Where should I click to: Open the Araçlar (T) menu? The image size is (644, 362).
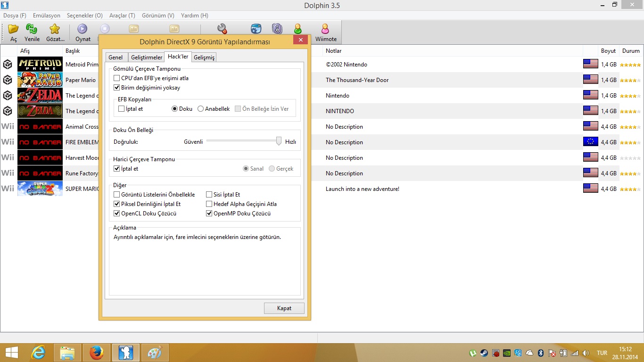122,16
